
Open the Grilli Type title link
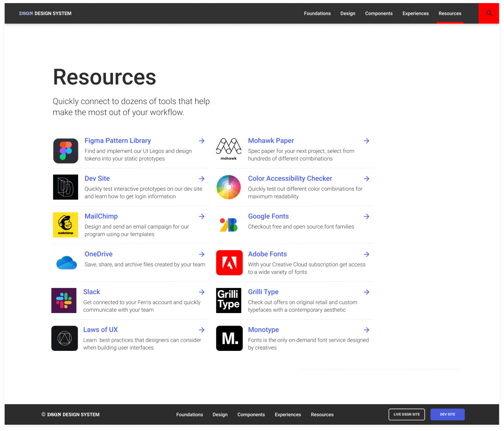(x=263, y=292)
